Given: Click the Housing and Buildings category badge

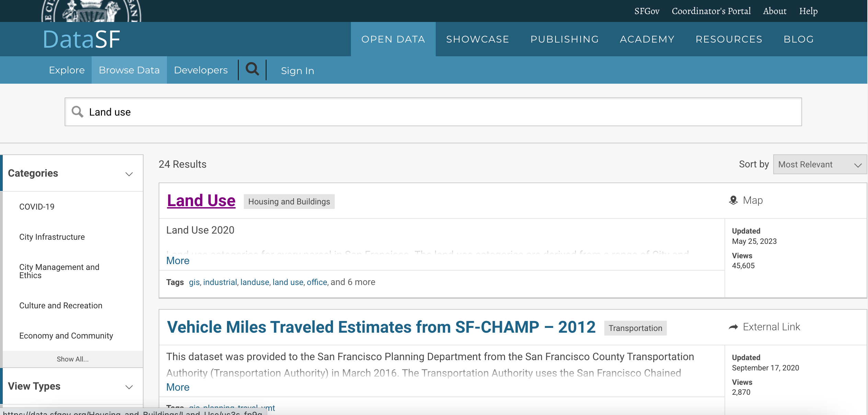Looking at the screenshot, I should click(x=289, y=202).
